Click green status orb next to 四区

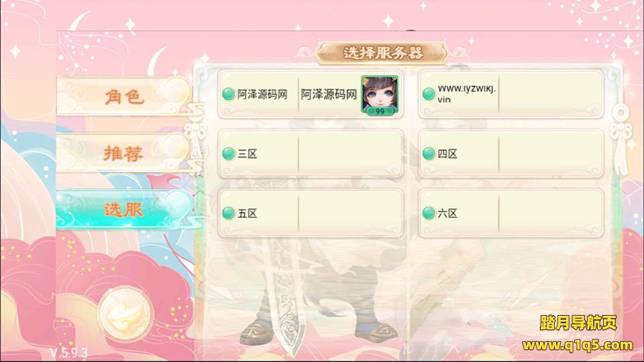click(429, 154)
